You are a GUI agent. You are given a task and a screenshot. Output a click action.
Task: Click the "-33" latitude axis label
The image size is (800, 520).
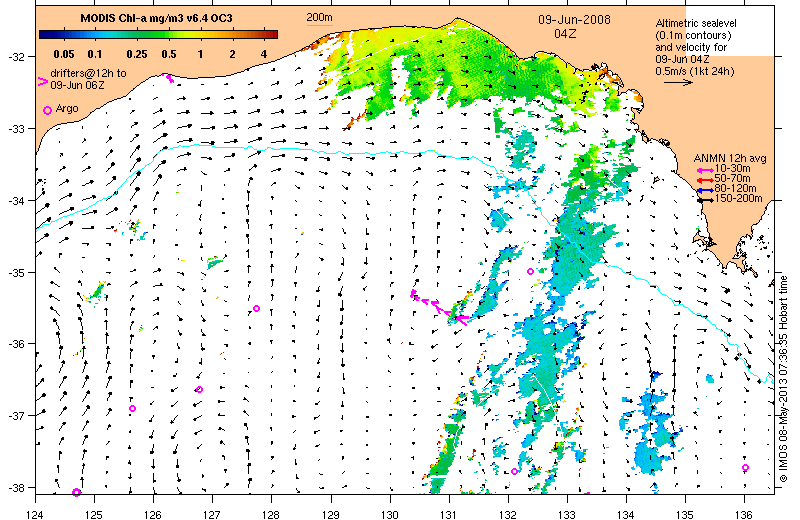(15, 129)
